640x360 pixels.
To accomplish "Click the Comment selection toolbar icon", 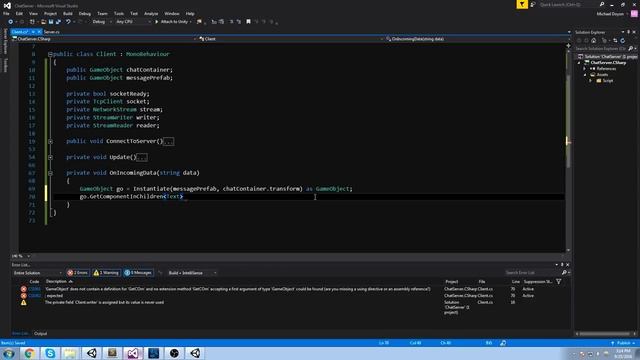I will pos(231,22).
